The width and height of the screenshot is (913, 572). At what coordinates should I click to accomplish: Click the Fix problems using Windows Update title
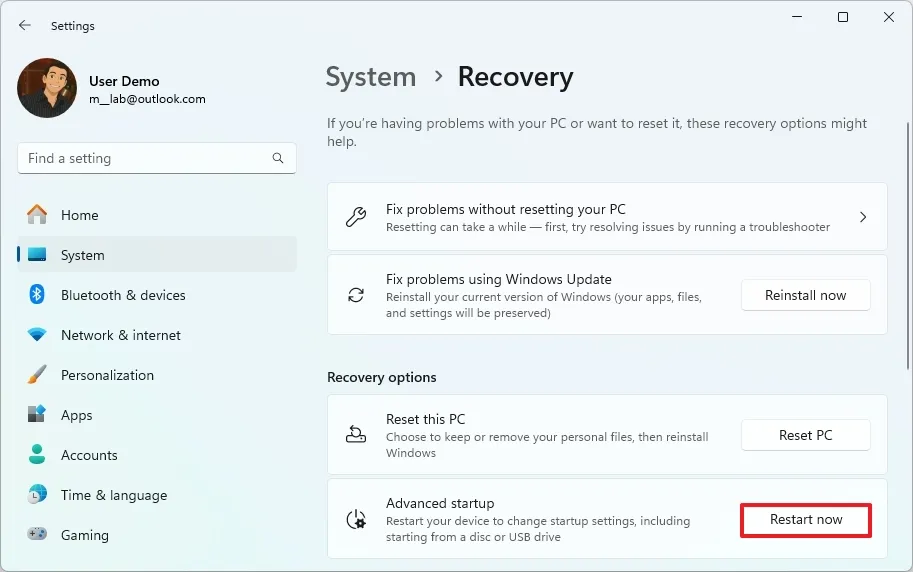[x=499, y=280]
